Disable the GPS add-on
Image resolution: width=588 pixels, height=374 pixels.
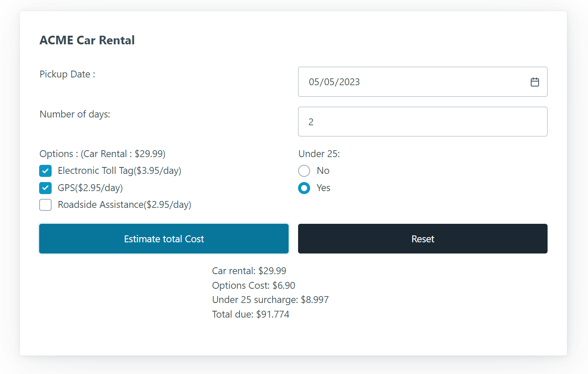tap(45, 188)
